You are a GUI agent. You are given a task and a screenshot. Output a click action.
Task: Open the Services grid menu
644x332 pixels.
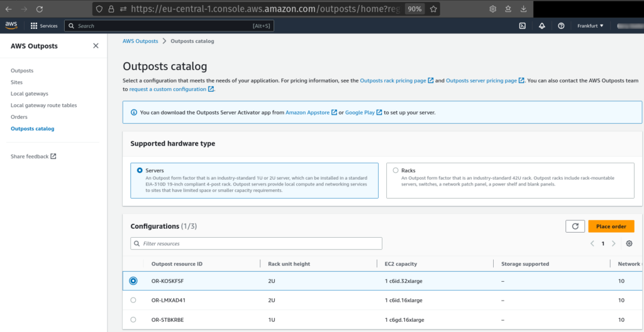click(x=44, y=26)
